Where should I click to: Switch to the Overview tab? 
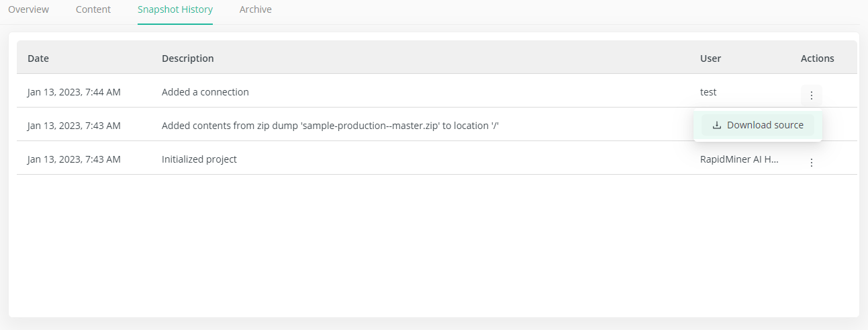pos(28,9)
